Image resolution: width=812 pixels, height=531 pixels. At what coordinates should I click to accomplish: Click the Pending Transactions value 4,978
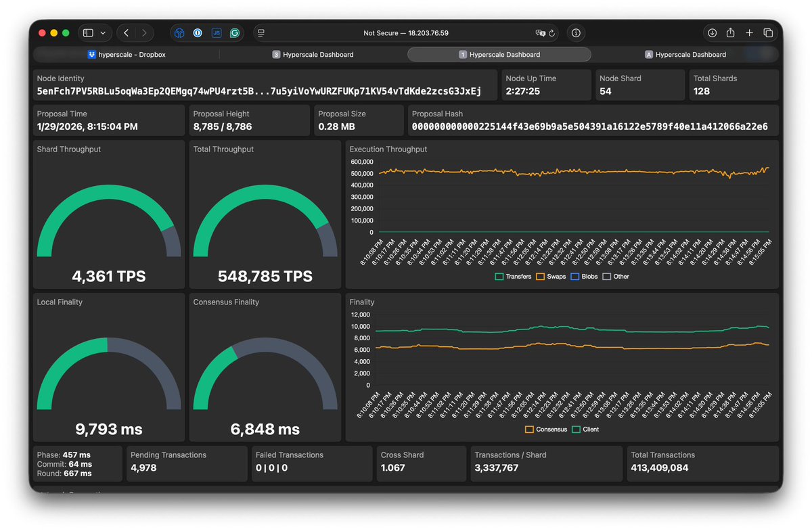(x=143, y=467)
